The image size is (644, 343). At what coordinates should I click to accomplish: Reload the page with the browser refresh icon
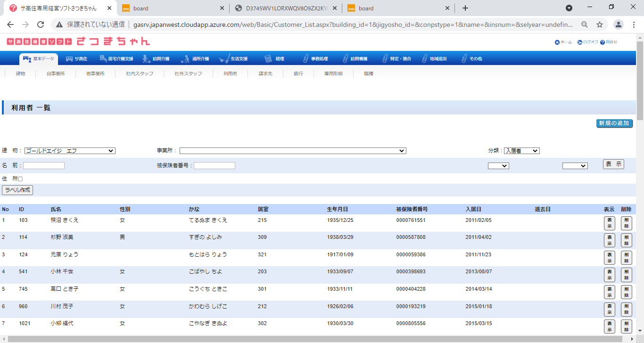pos(41,24)
